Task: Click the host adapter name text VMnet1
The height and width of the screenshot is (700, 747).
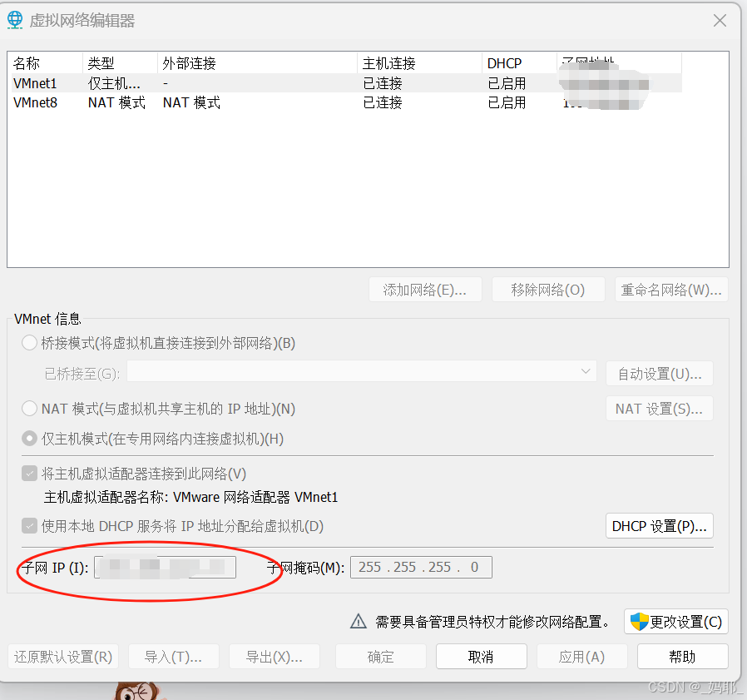Action: (x=316, y=498)
